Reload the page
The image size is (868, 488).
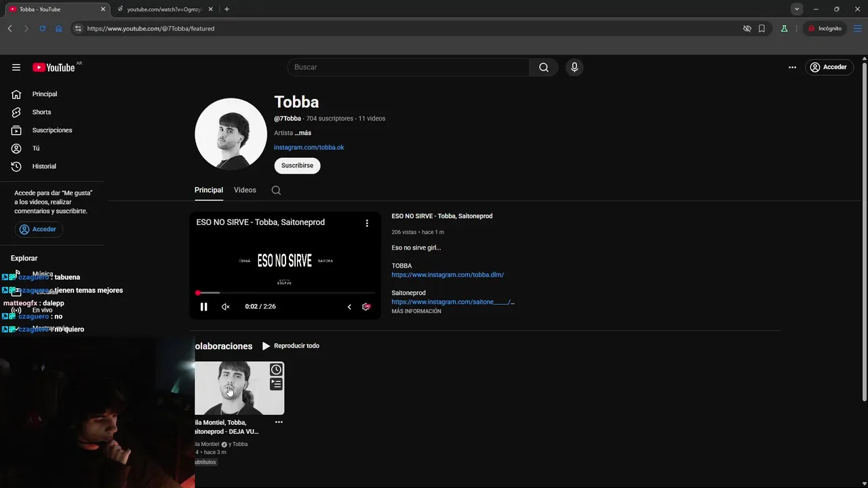(42, 28)
